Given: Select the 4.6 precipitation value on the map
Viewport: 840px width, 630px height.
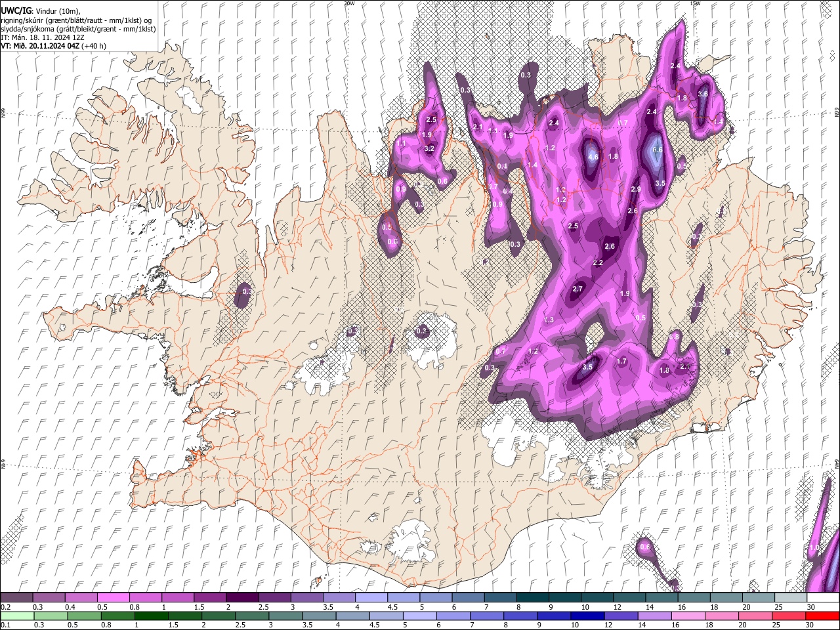Looking at the screenshot, I should [x=593, y=157].
